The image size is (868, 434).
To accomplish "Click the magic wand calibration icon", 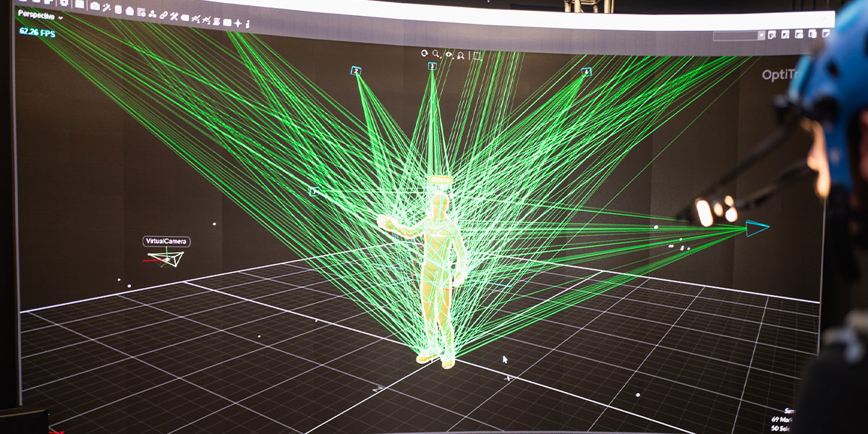I will tap(106, 8).
